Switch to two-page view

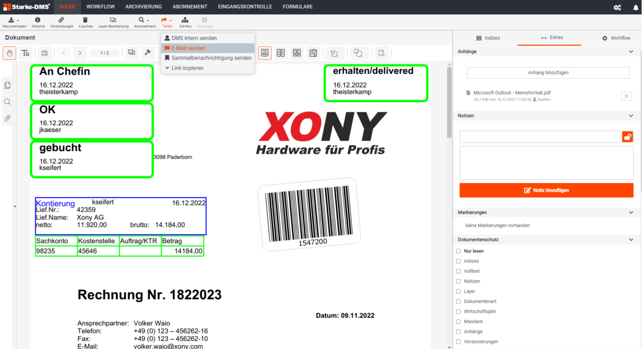[281, 53]
